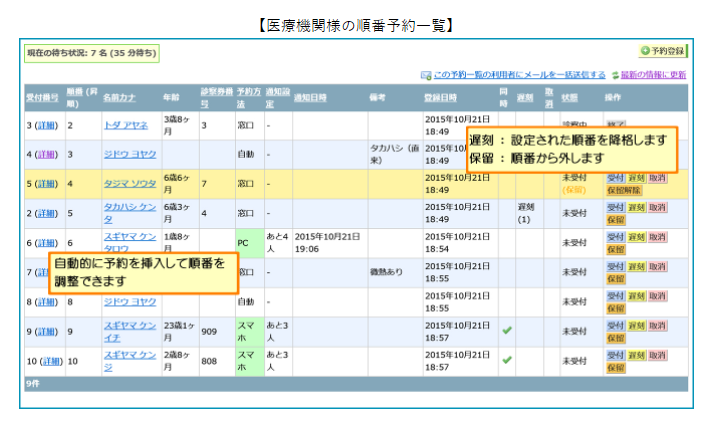Click 保留 in reception number 8 row

pos(616,309)
